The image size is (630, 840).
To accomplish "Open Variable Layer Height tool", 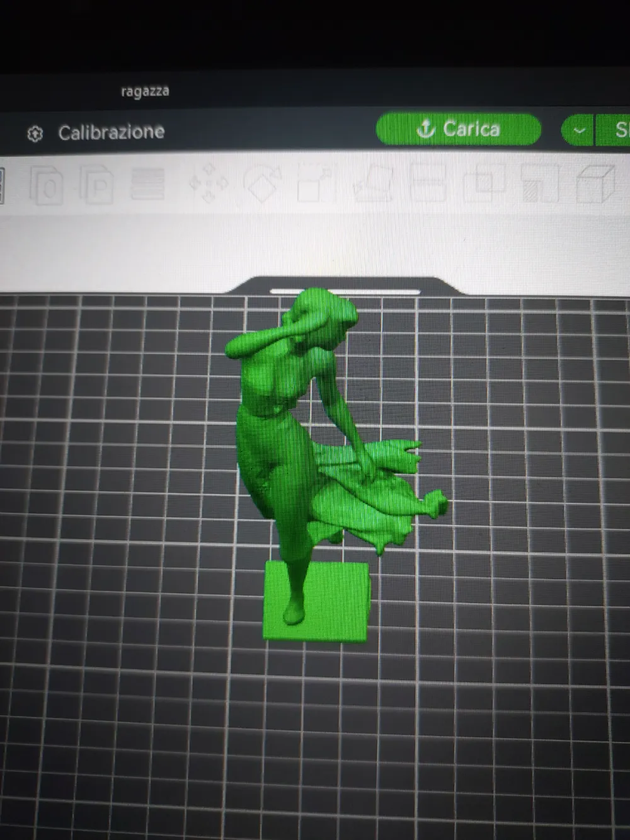I will (x=147, y=185).
